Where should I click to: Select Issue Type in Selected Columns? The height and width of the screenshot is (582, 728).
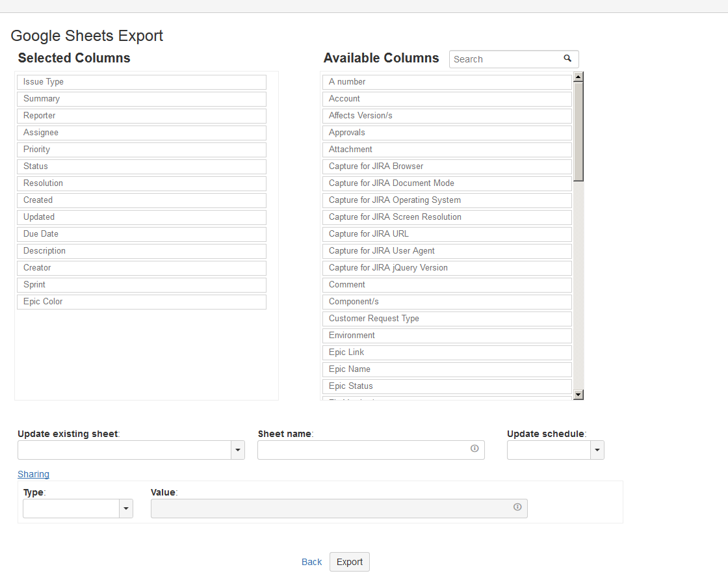click(x=142, y=82)
